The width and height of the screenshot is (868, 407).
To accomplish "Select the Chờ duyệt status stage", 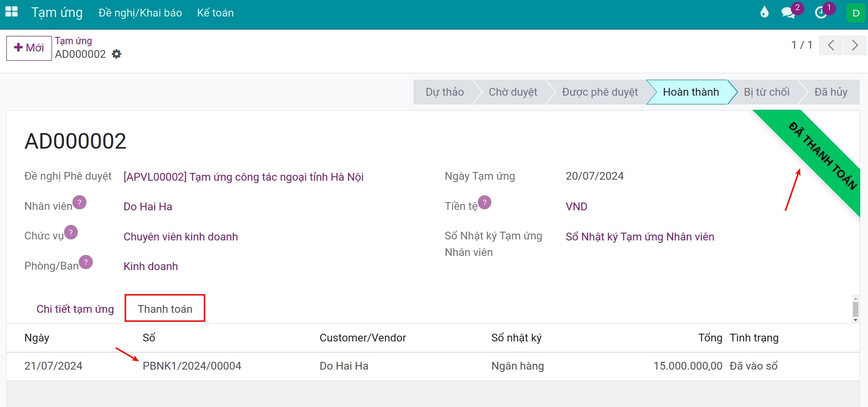I will 513,92.
